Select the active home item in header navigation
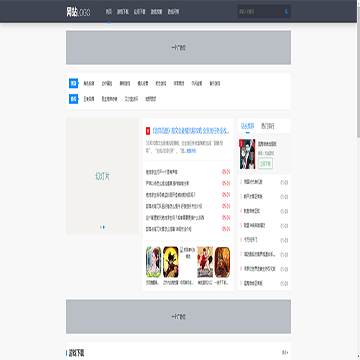The height and width of the screenshot is (360, 360). click(x=109, y=12)
